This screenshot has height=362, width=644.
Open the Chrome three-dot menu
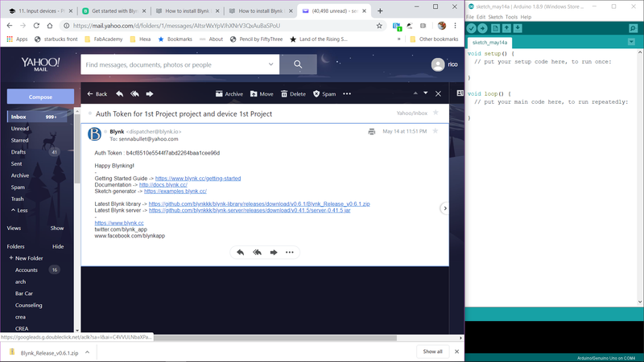tap(455, 26)
